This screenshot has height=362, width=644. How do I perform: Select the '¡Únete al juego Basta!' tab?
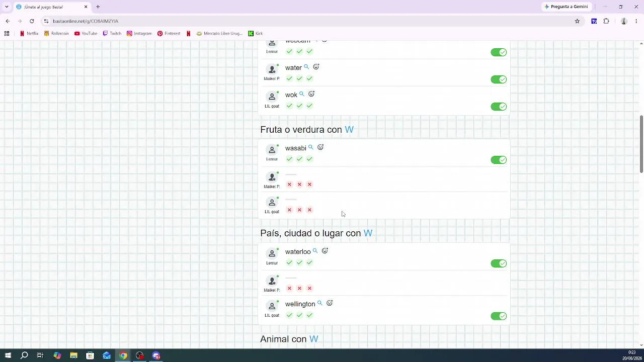point(52,7)
